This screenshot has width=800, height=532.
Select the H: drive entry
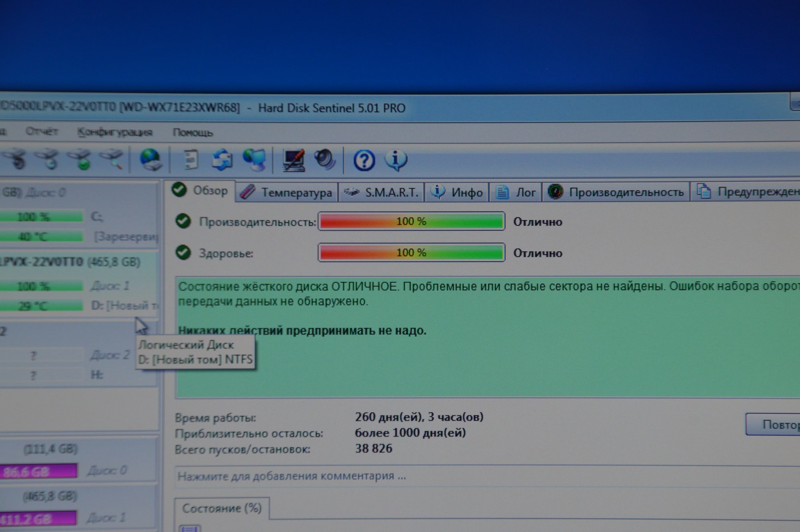[97, 375]
